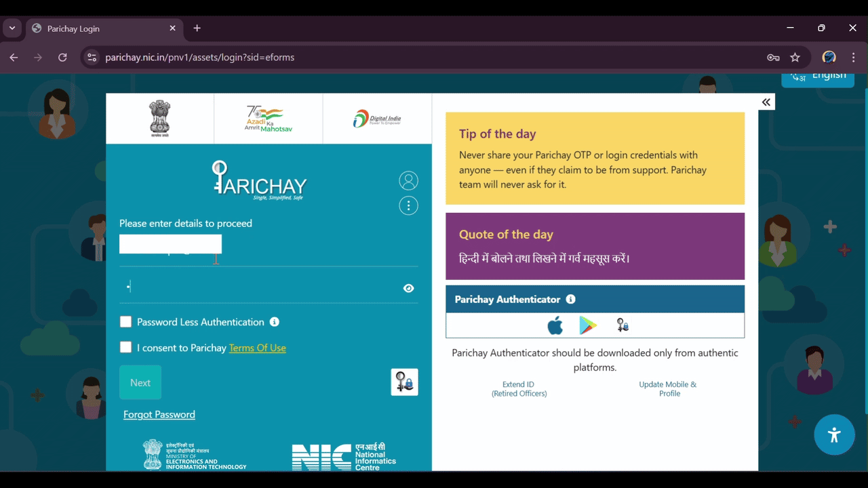868x488 pixels.
Task: Show the typed password with the eye toggle
Action: click(408, 288)
